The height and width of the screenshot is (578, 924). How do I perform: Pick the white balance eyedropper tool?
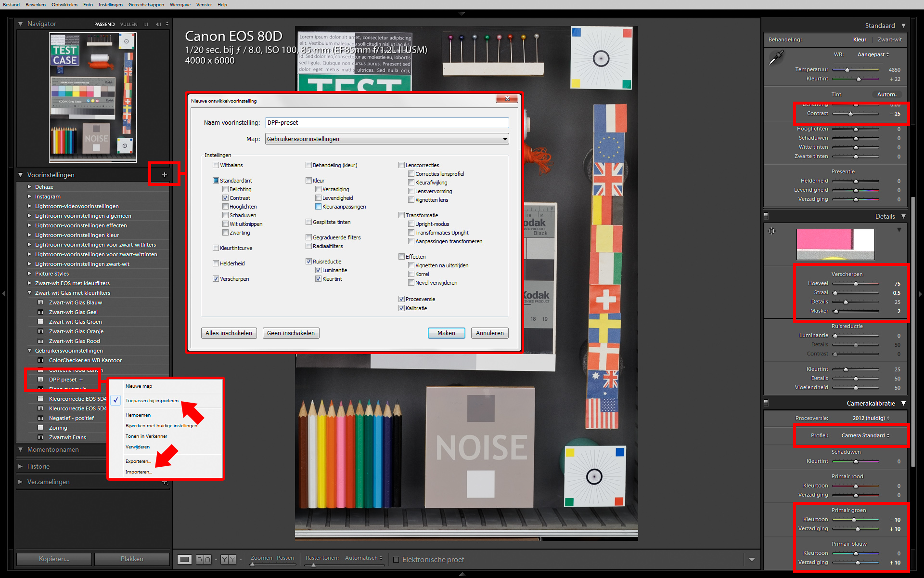tap(776, 58)
